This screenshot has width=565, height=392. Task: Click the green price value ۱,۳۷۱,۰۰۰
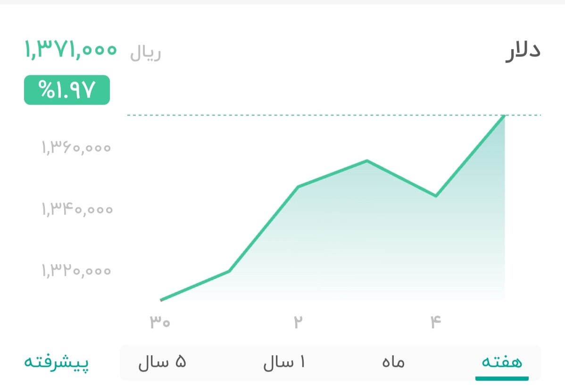tap(71, 49)
